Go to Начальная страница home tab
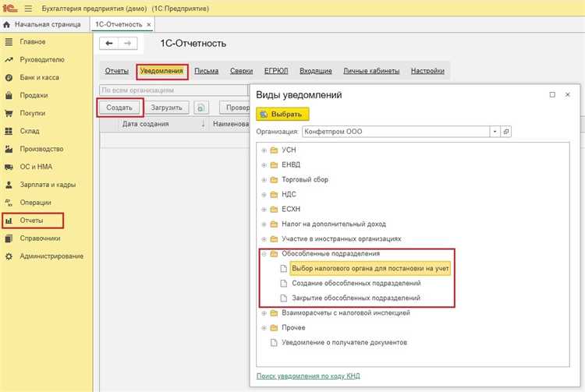The width and height of the screenshot is (585, 392). 43,24
